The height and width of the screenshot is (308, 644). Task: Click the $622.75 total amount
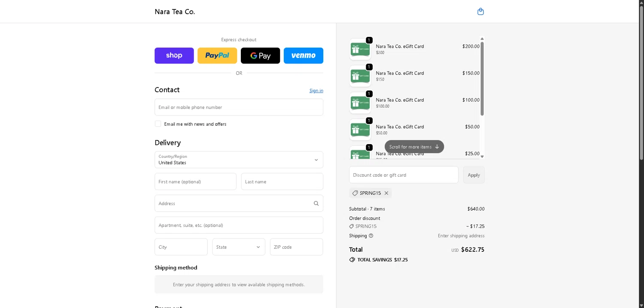pos(473,250)
